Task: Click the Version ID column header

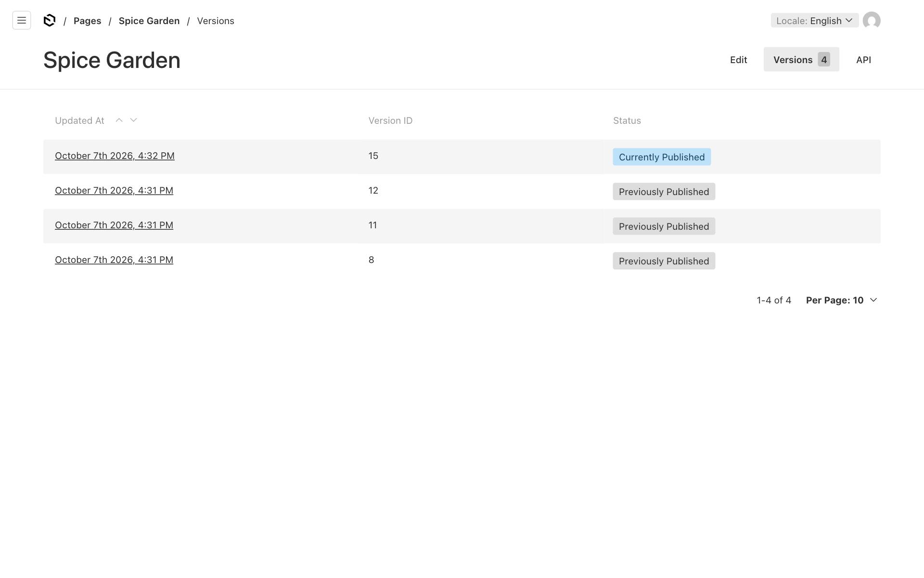Action: 390,120
